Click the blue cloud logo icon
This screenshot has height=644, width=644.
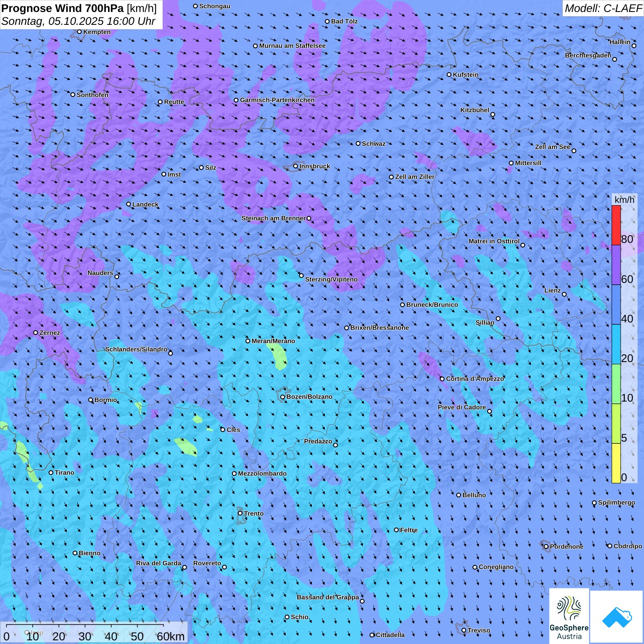coord(617,617)
